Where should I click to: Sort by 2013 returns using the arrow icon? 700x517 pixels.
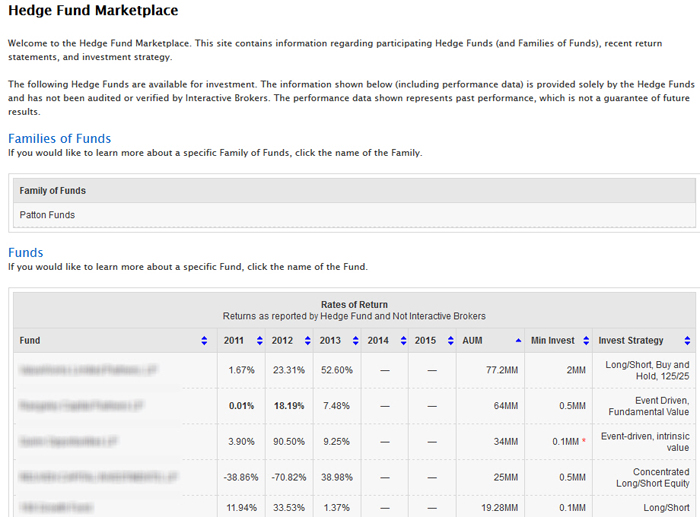(x=355, y=341)
